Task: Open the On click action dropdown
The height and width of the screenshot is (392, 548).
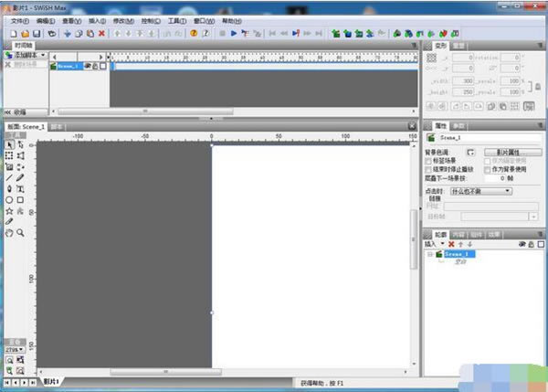Action: [481, 191]
